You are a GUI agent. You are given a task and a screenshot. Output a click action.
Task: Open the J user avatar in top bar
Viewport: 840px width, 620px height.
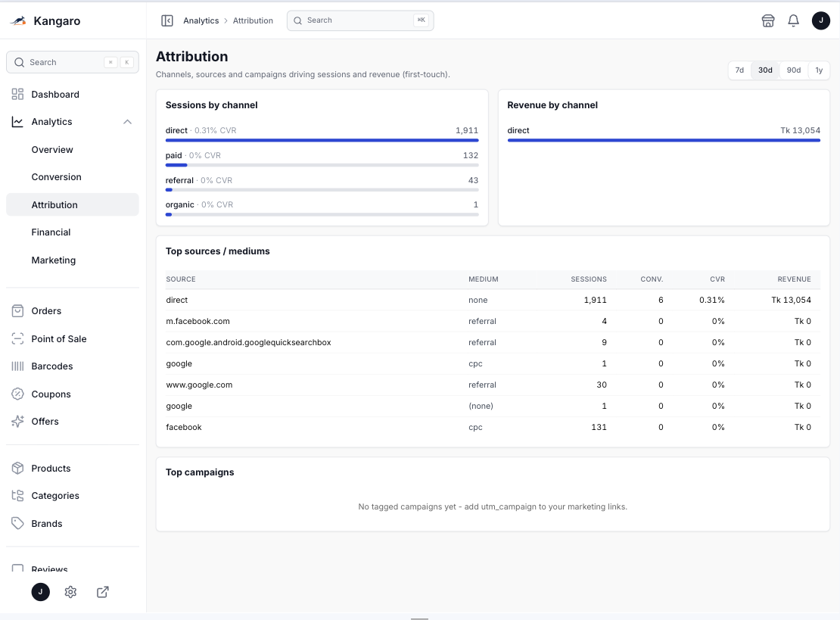(821, 20)
